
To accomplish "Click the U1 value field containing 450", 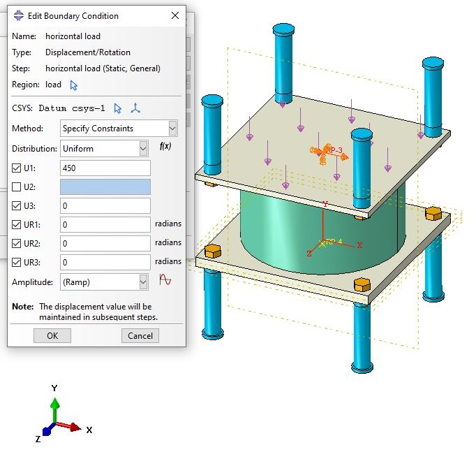I will [x=105, y=168].
